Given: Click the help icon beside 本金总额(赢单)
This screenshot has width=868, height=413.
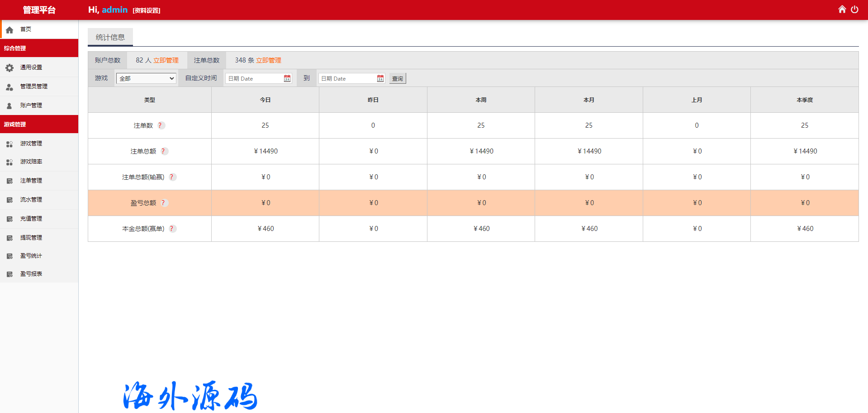Looking at the screenshot, I should [x=172, y=229].
